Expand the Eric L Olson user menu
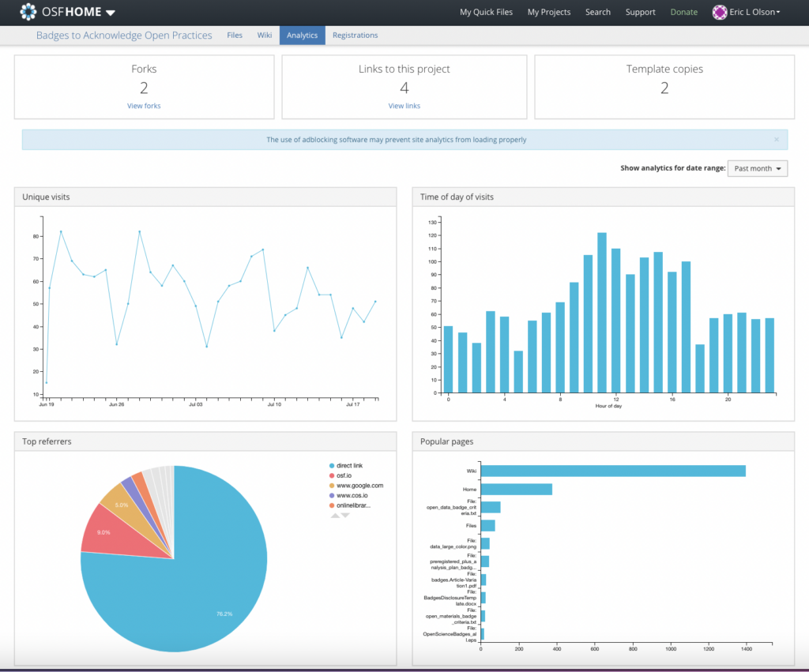The image size is (809, 672). click(754, 12)
